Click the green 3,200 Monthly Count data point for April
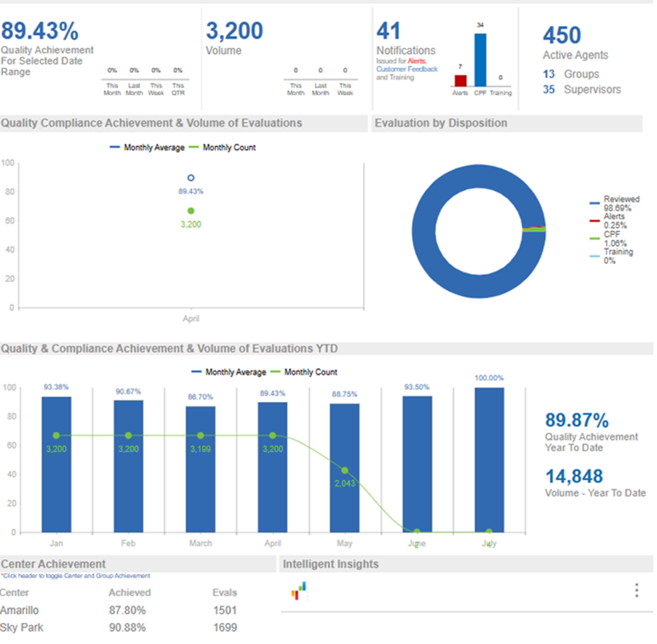This screenshot has width=657, height=644. click(191, 211)
